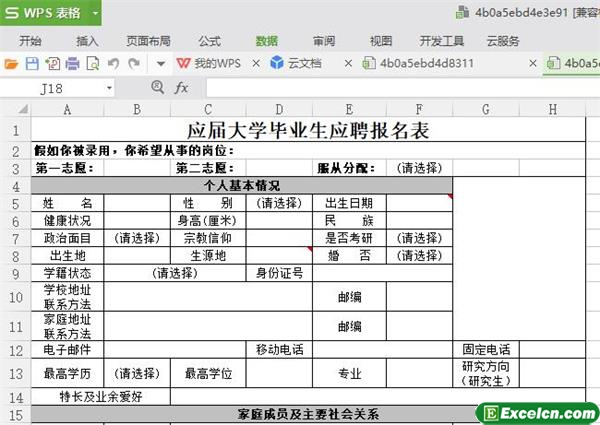
Task: Open the 开发工具 ribbon tab
Action: click(x=442, y=41)
